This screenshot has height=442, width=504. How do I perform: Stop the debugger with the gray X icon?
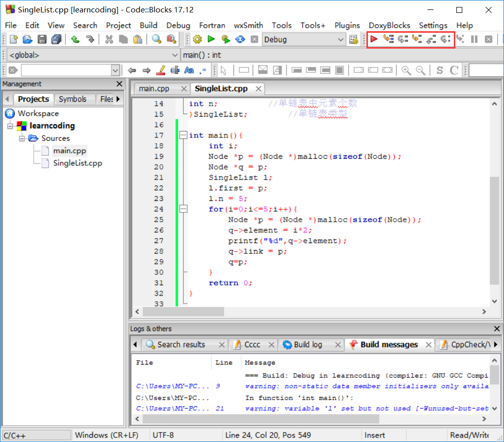[489, 39]
